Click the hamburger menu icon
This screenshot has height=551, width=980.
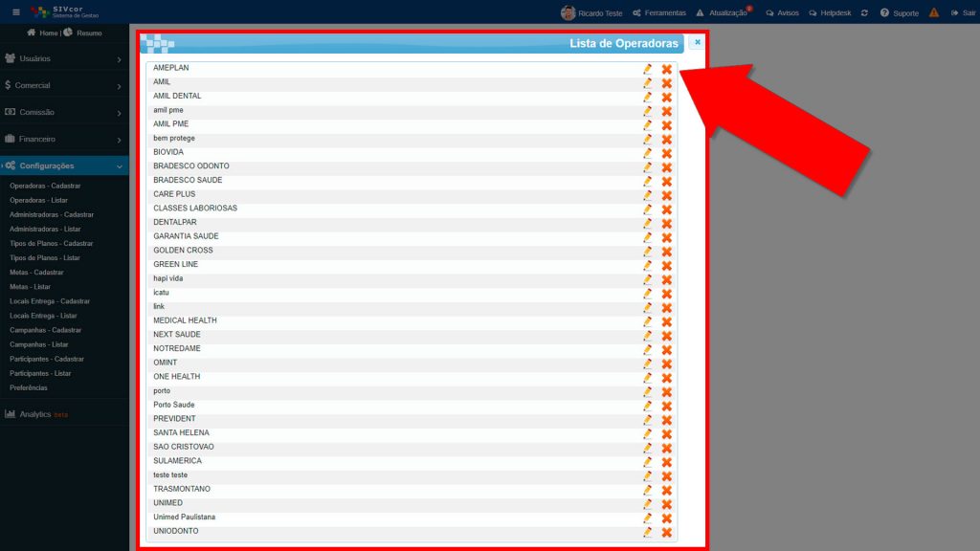(x=16, y=12)
